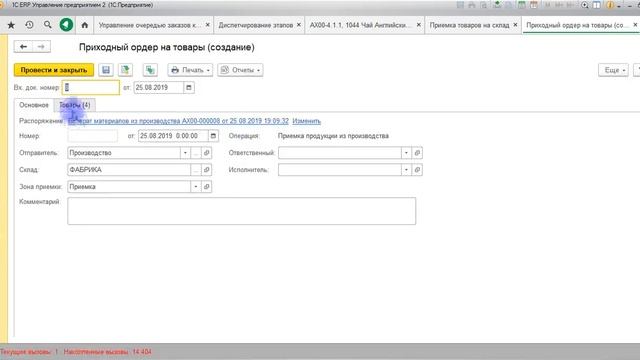Viewport: 640px width, 360px height.
Task: Close the Приемка товаров на склад tab
Action: (516, 25)
